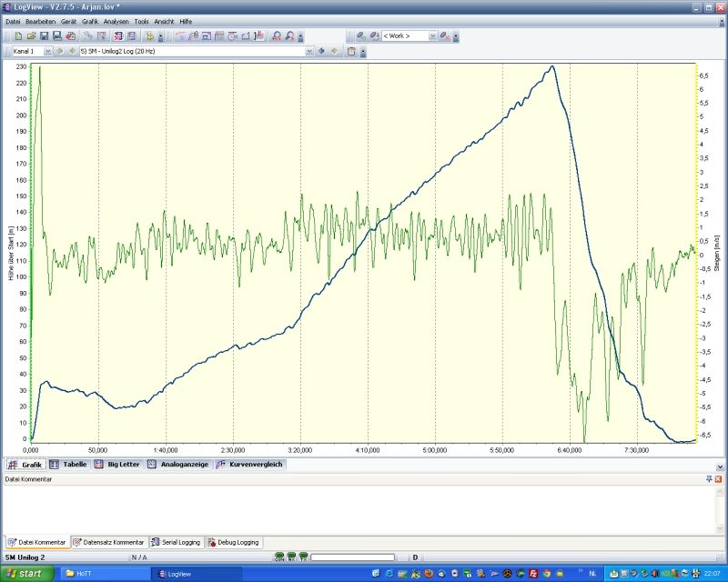The image size is (728, 582).
Task: Click the yellow device port icon
Action: click(x=149, y=36)
